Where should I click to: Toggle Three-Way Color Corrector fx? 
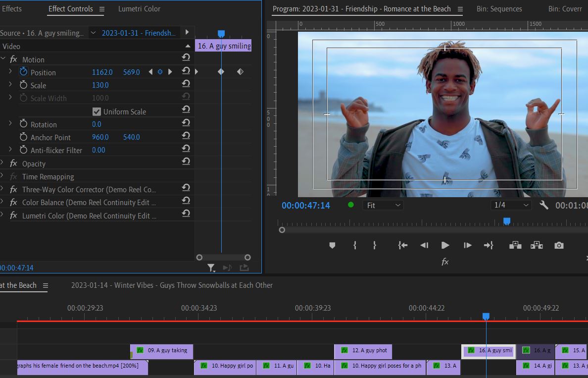pos(13,189)
